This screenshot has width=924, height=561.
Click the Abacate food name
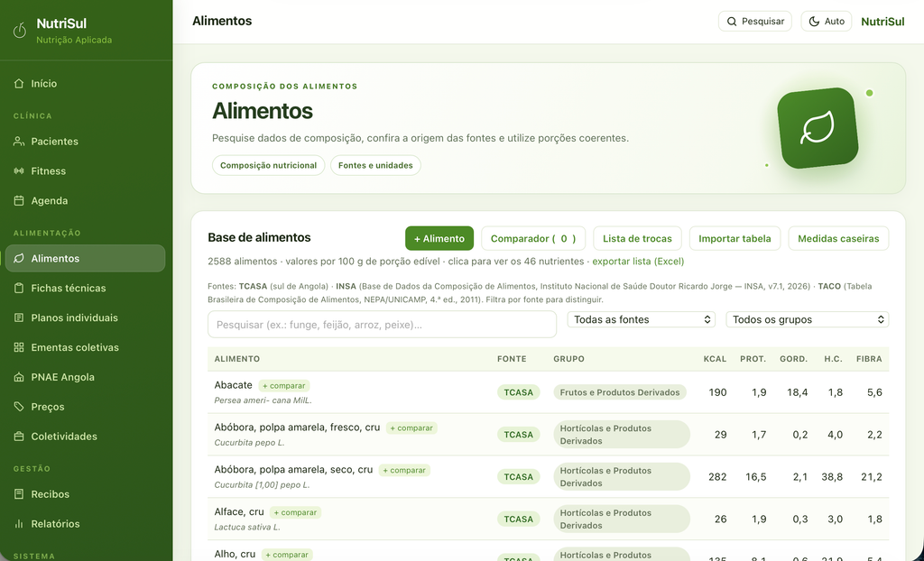234,385
